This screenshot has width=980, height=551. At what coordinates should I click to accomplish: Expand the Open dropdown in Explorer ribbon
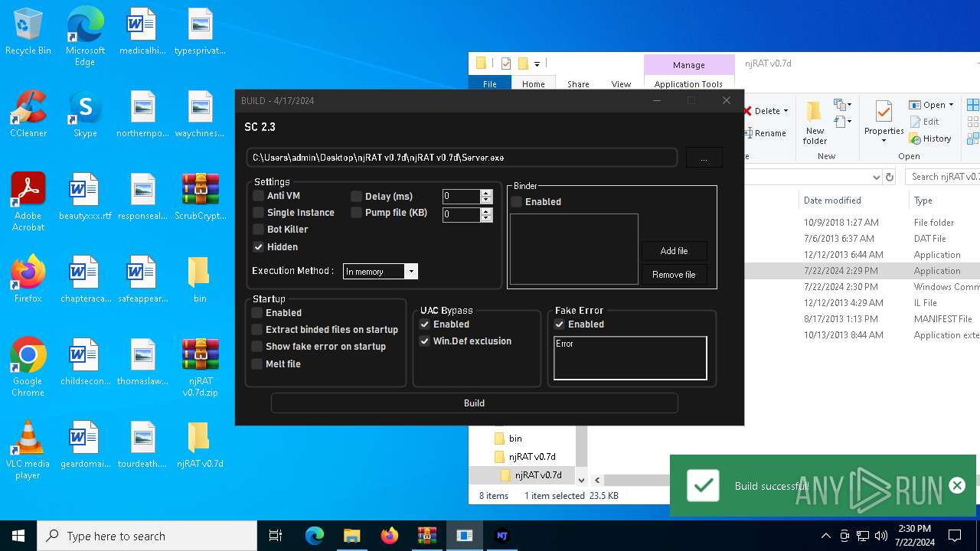pos(951,106)
